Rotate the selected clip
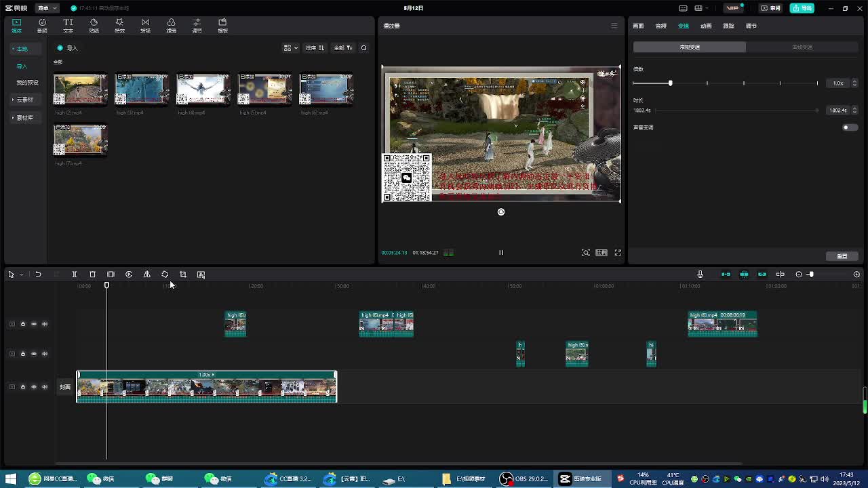This screenshot has height=488, width=868. [165, 274]
